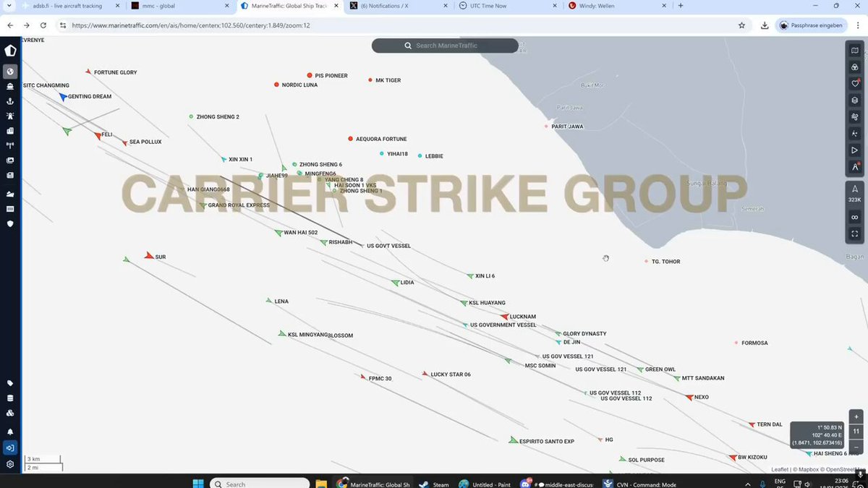The height and width of the screenshot is (488, 868).
Task: Click the TG. TOHOR port marker
Action: pos(646,261)
